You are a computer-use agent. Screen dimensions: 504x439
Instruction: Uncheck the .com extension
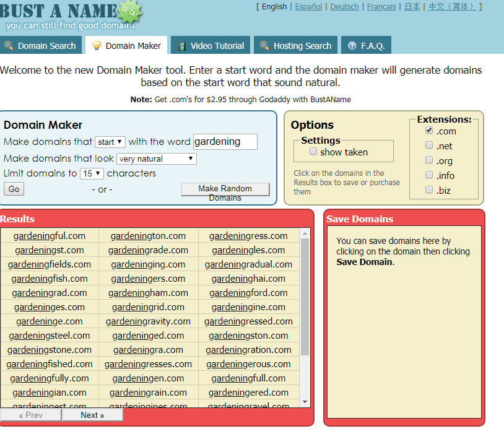tap(429, 131)
